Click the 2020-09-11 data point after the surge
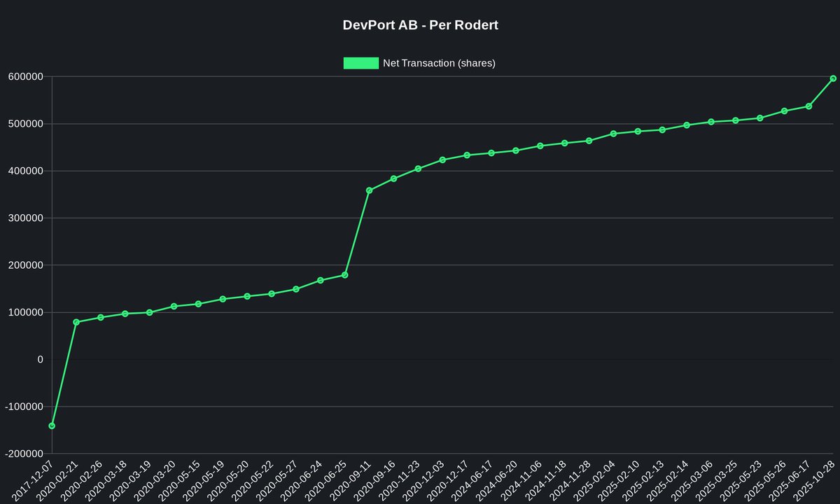The height and width of the screenshot is (504, 840). tap(369, 189)
